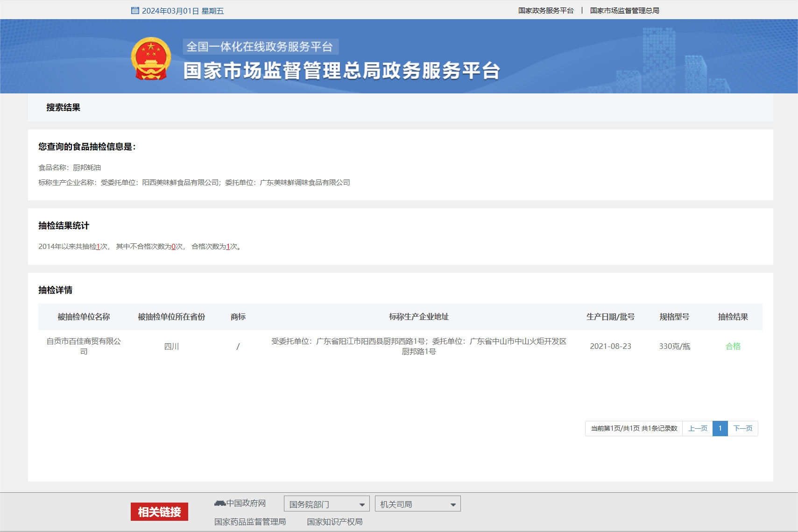
Task: Click the green 合格 result in the table
Action: [733, 346]
